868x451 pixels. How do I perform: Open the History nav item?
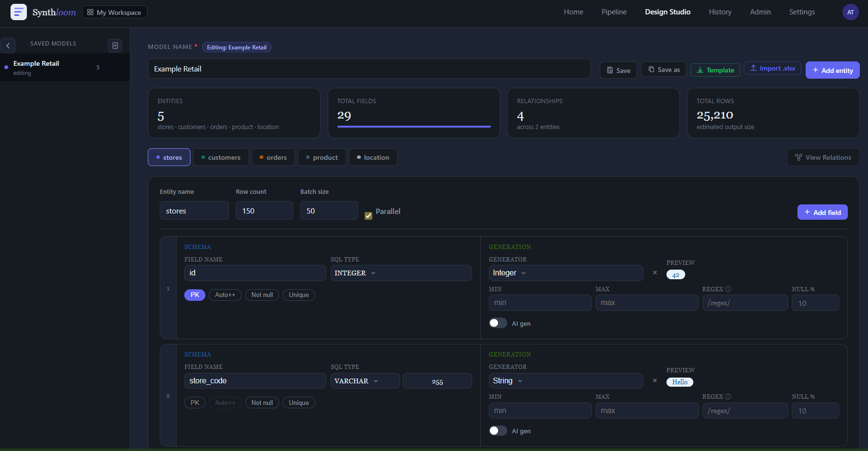tap(720, 12)
